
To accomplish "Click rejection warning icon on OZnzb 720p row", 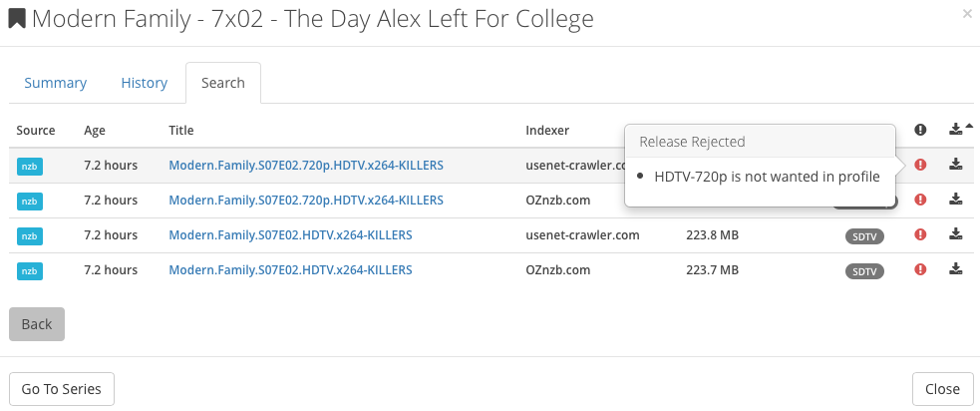I will click(920, 200).
